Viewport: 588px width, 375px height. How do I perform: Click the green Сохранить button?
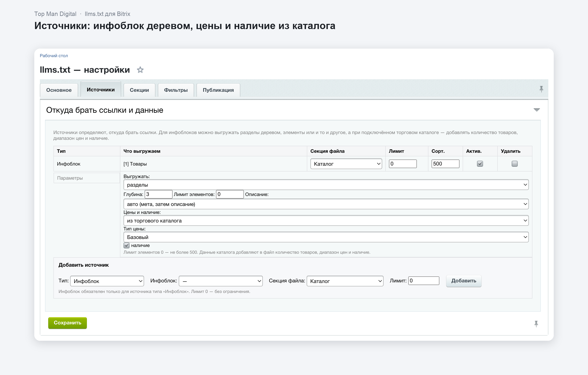(67, 323)
